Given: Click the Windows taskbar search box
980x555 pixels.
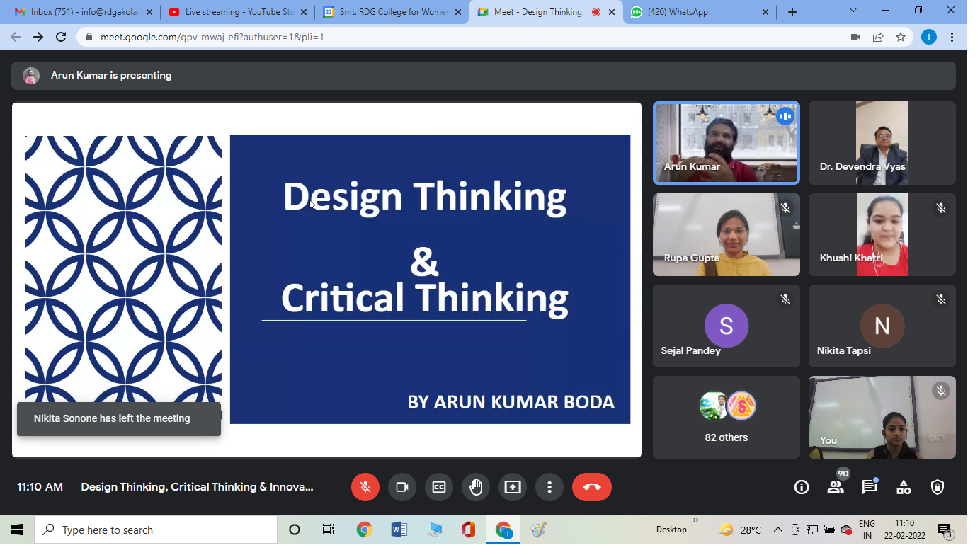Looking at the screenshot, I should coord(156,530).
